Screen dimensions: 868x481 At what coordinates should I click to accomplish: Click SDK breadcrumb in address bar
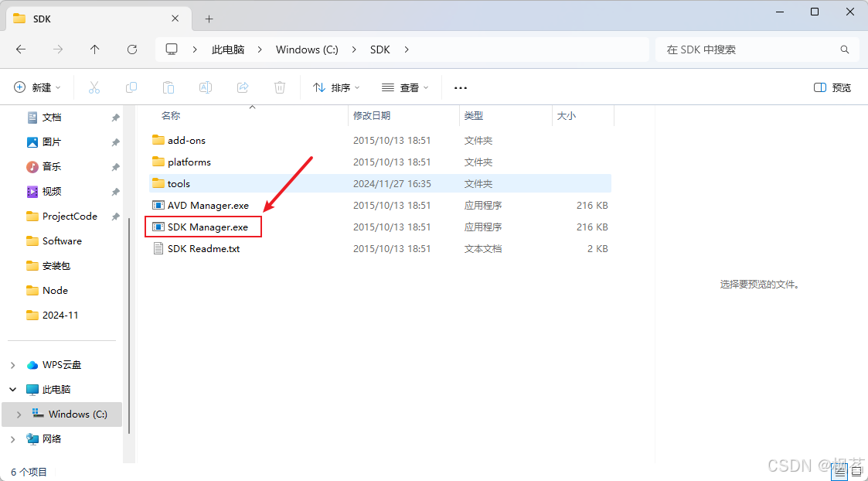point(380,49)
